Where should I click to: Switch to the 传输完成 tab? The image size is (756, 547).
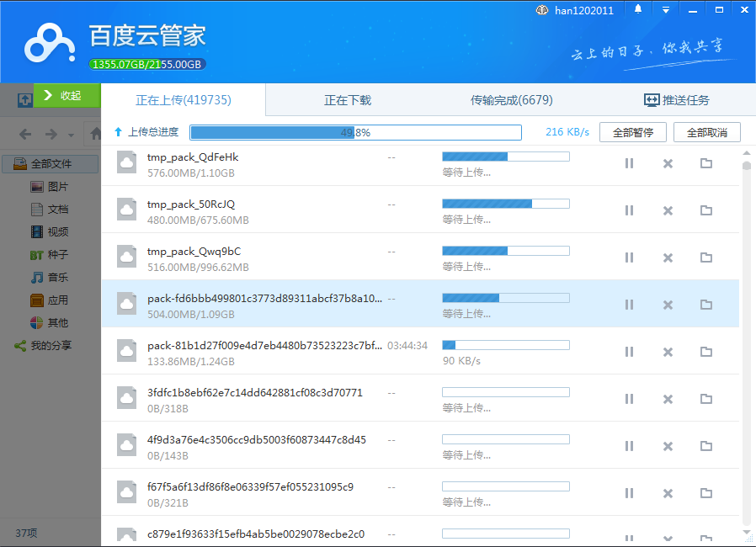click(512, 100)
